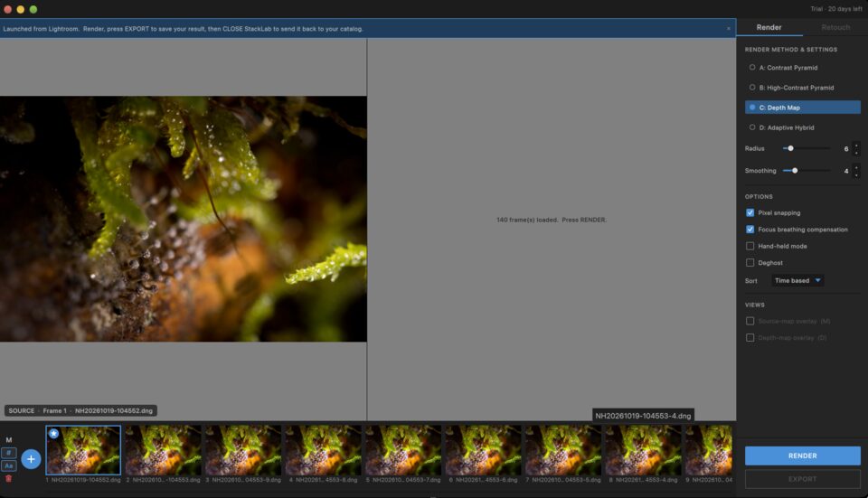The width and height of the screenshot is (868, 498).
Task: Click the green macOS fullscreen window button
Action: (33, 9)
